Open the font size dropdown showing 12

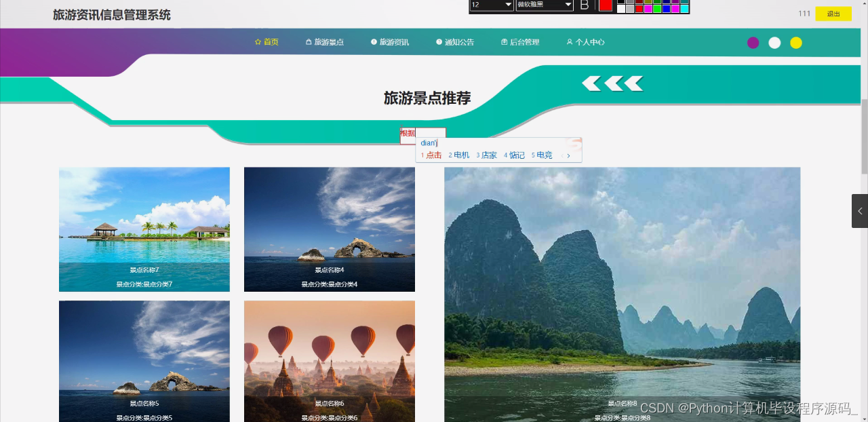click(490, 5)
